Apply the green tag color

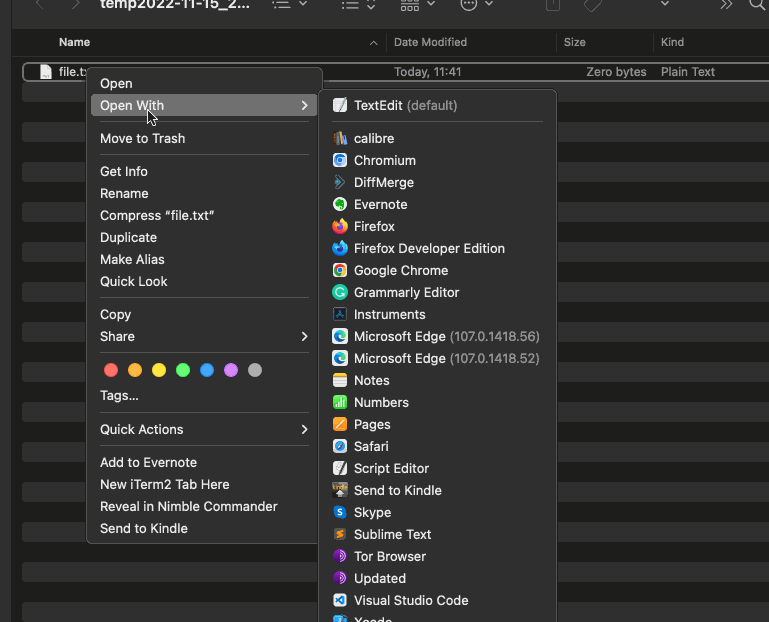tap(183, 370)
